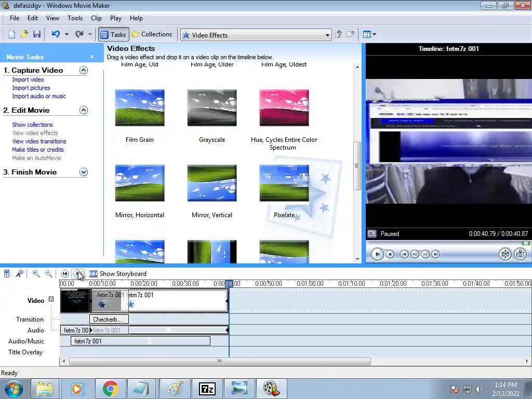
Task: Select the Hue Cycles Entire Color Spectrum effect
Action: click(x=284, y=108)
